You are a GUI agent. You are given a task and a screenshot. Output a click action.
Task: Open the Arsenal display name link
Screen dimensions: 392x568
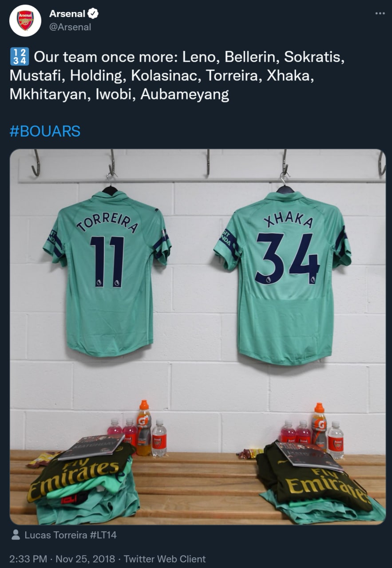(67, 14)
